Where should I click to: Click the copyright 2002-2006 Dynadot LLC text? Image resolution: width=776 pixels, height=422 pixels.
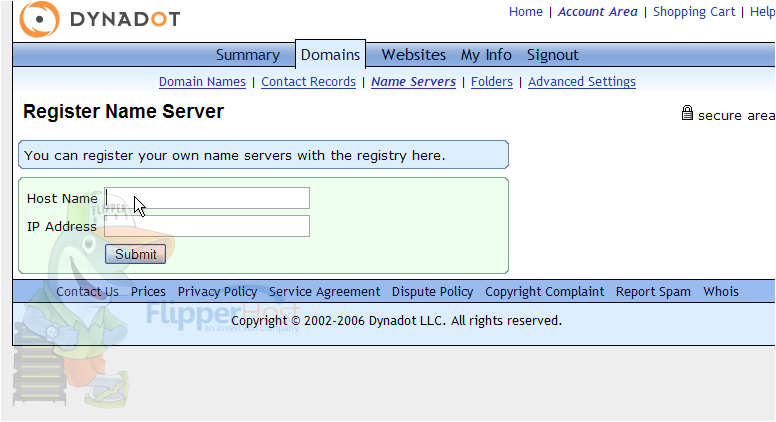[x=396, y=321]
